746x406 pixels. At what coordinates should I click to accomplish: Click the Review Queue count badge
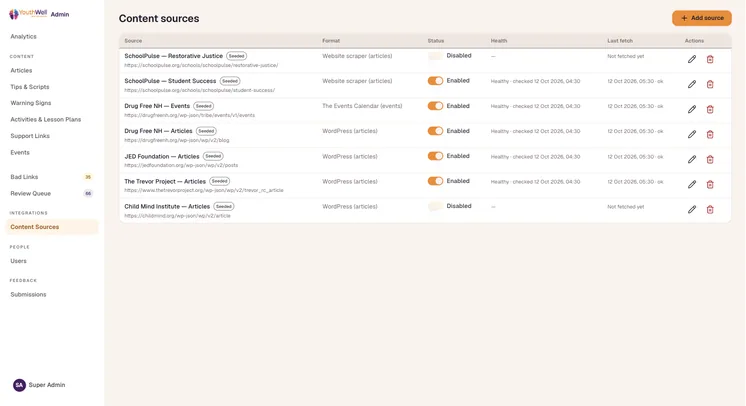tap(88, 193)
